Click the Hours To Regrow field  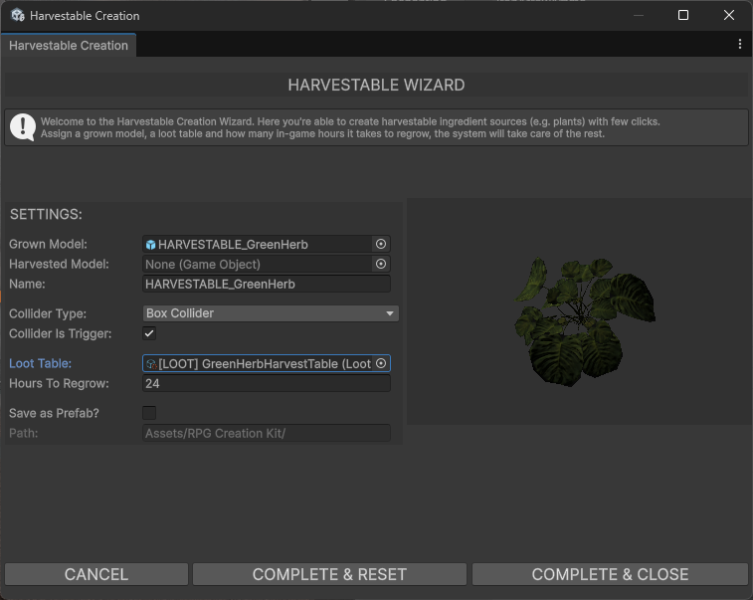(267, 383)
